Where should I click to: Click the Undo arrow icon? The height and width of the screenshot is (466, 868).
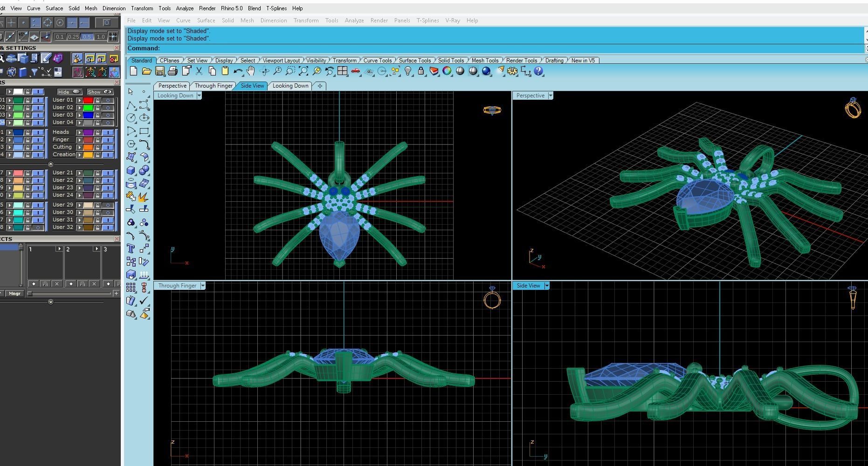[x=238, y=71]
